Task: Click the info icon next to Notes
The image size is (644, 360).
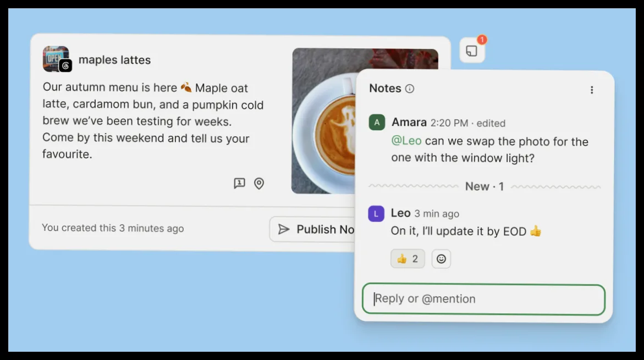Action: (x=410, y=88)
